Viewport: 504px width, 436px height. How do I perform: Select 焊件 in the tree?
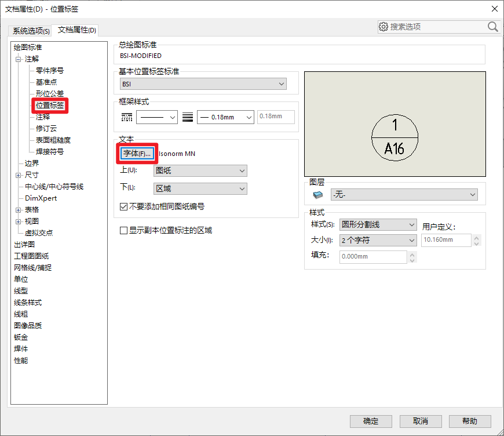[x=21, y=349]
